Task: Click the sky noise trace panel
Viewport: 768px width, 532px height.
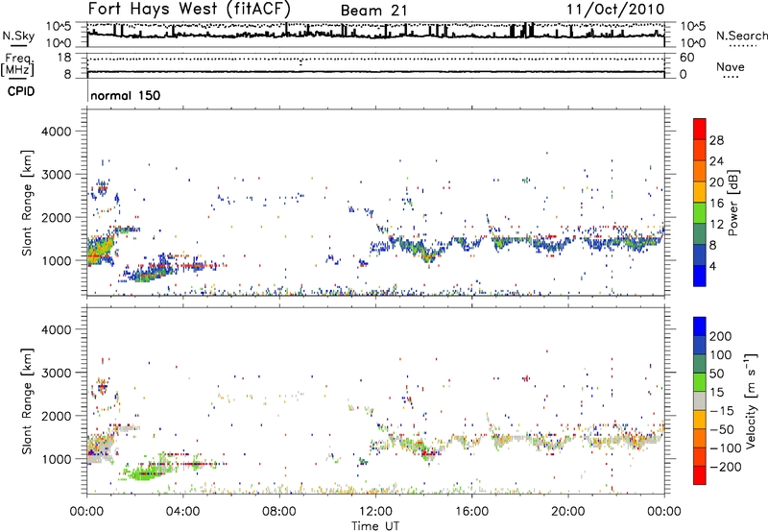Action: pos(375,35)
